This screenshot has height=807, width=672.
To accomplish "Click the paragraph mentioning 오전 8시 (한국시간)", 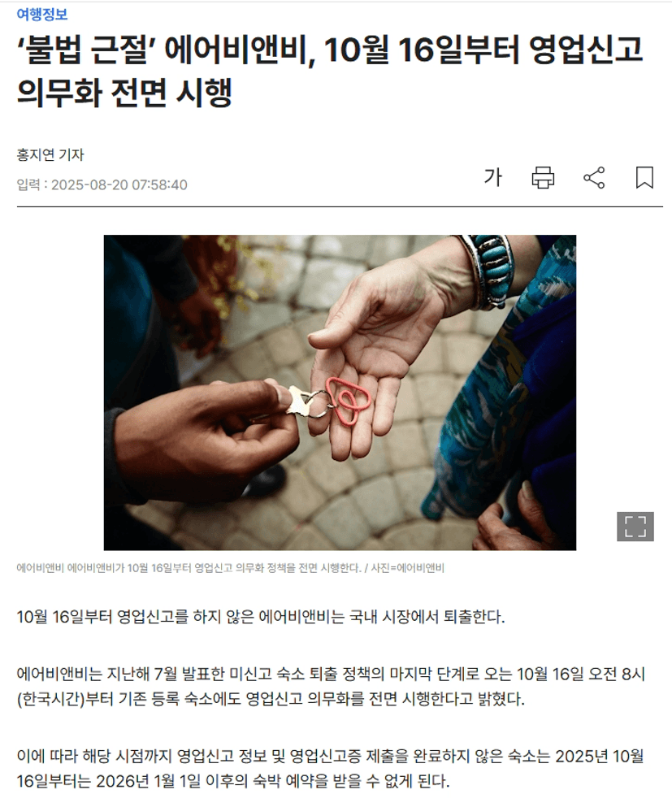I will 331,687.
